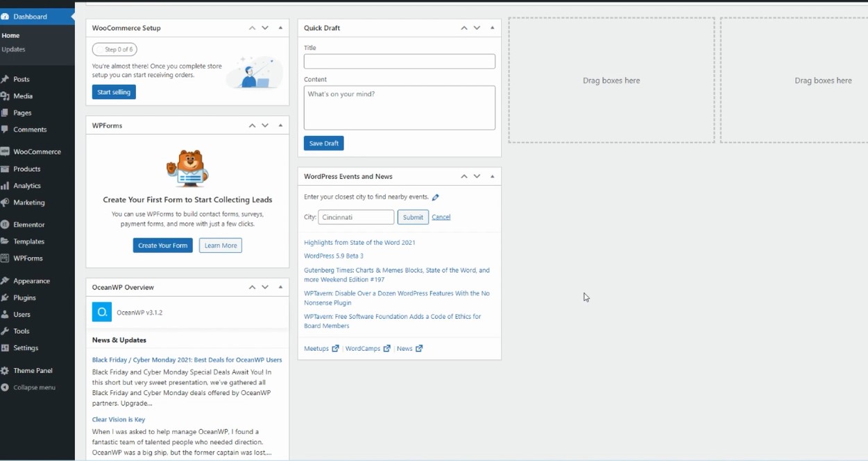Click the Comments speech bubble icon
Viewport: 868px width, 461px height.
pyautogui.click(x=5, y=130)
